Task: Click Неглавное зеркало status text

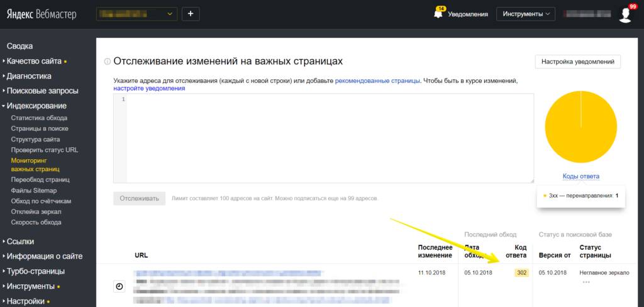Action: click(x=604, y=273)
